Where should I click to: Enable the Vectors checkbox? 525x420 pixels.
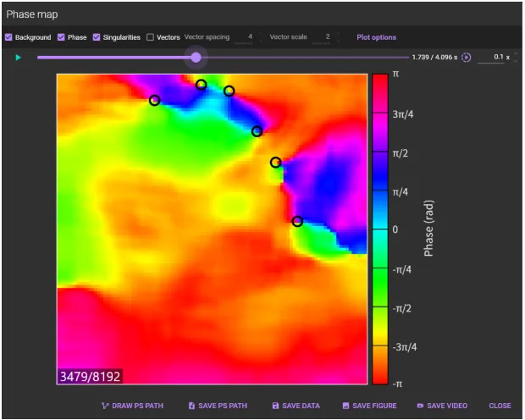pos(150,37)
